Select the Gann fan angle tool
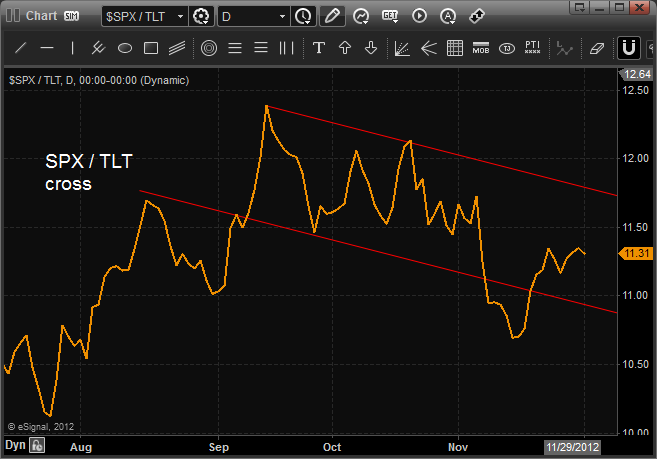The image size is (657, 459). pos(402,48)
